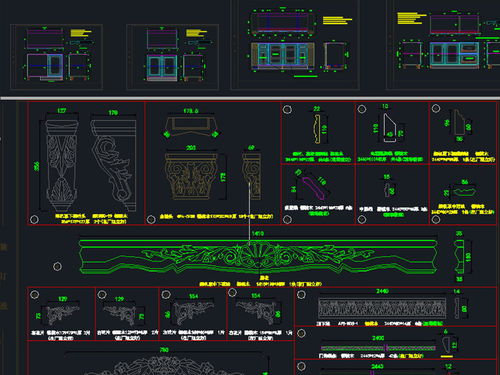Click the 178.6 dimension above capital plan
The height and width of the screenshot is (375, 500).
coord(191,111)
